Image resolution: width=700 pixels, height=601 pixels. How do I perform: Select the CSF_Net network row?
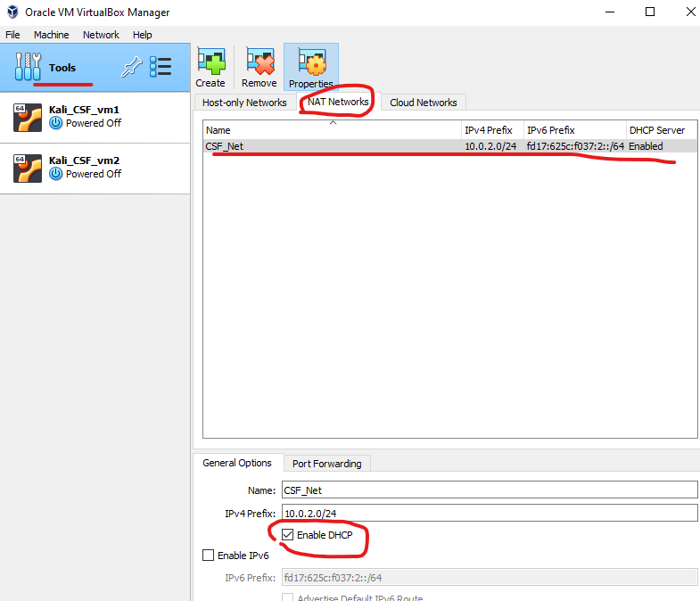coord(450,146)
